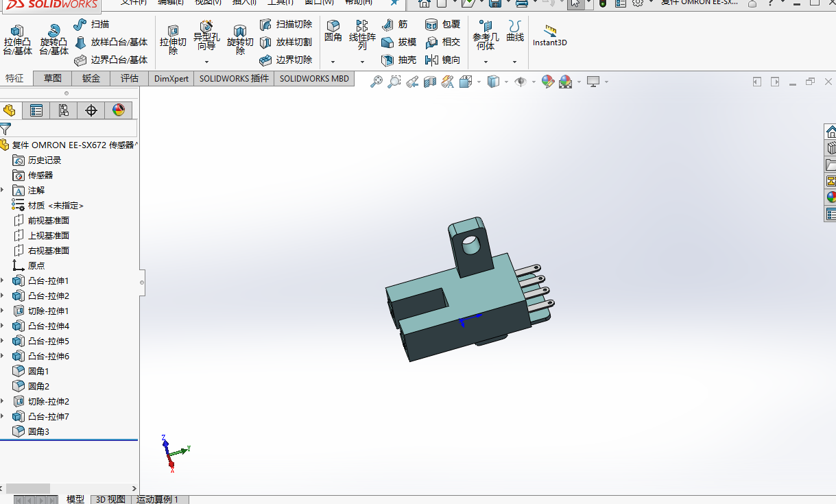Viewport: 836px width, 504px height.
Task: Switch to the ConfigurationManager panel tab
Action: tap(64, 110)
